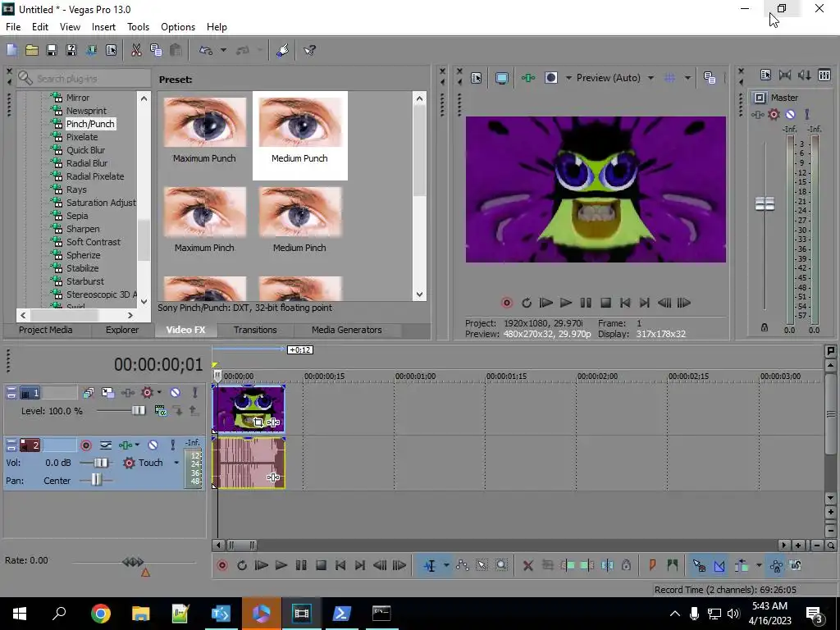Switch to the Transitions tab
This screenshot has width=840, height=630.
pos(255,330)
